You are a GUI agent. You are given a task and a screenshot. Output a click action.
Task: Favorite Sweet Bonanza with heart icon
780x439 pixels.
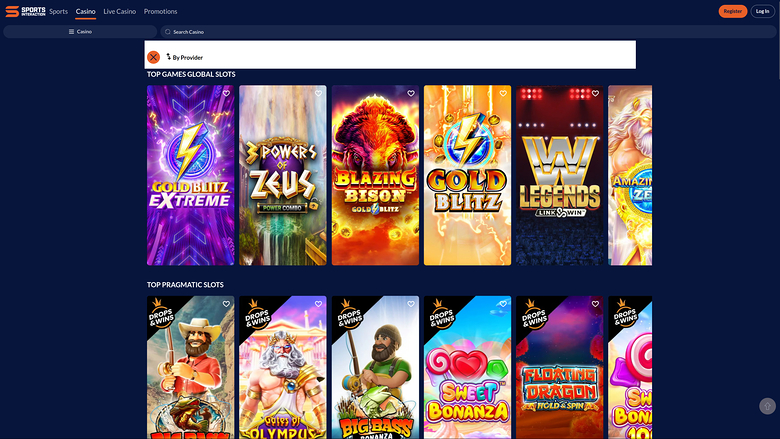pos(503,304)
